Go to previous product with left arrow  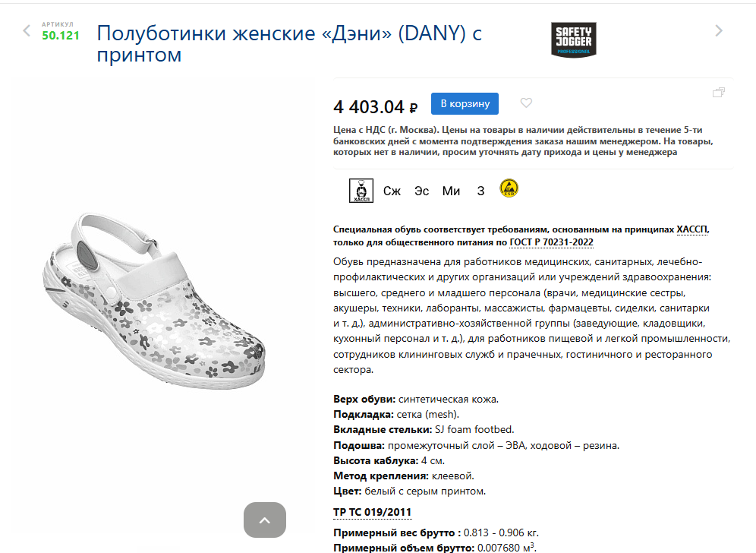point(27,31)
